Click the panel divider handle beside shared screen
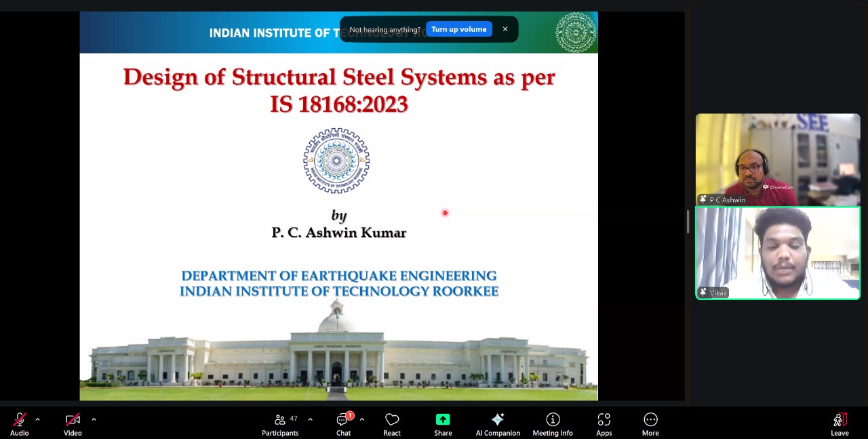The width and height of the screenshot is (868, 439). [688, 222]
